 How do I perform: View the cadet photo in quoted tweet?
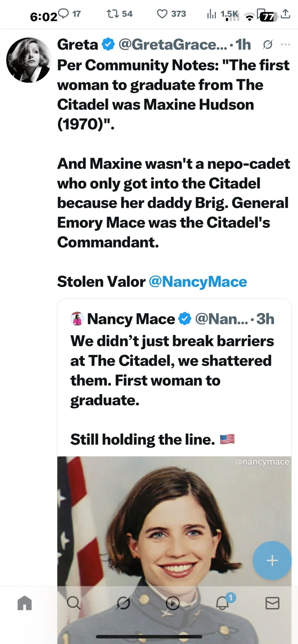click(174, 523)
